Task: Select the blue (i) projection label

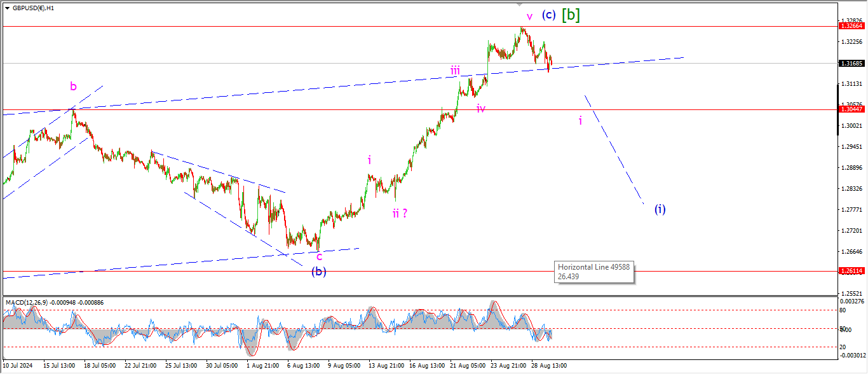Action: (660, 209)
